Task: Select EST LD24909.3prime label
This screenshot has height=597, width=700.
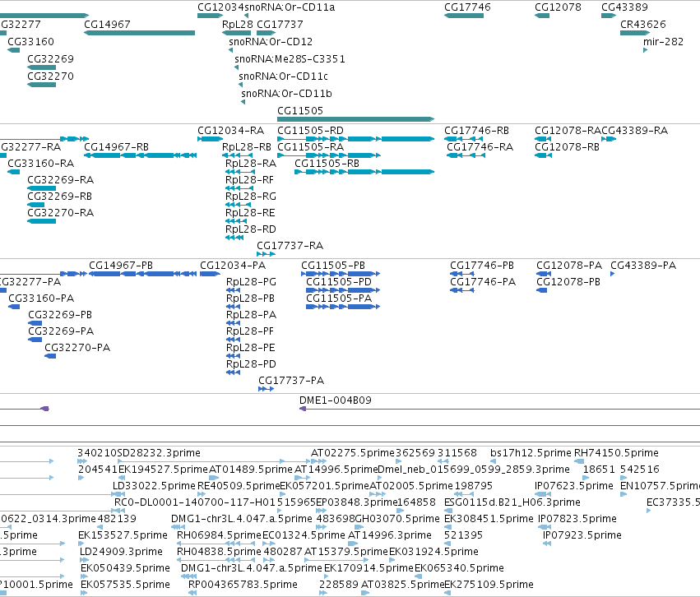Action: point(121,552)
